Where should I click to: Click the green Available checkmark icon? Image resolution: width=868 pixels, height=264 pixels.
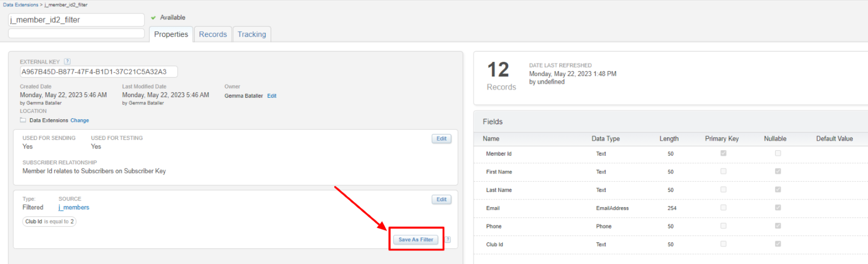point(154,18)
